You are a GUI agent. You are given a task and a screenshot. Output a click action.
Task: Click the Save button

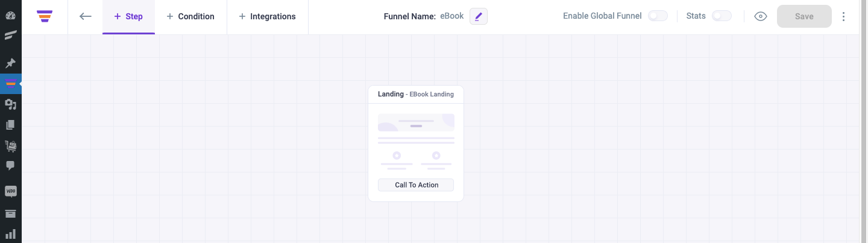[804, 16]
